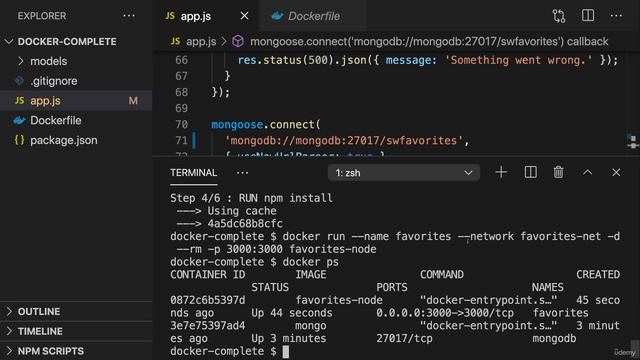Click the .gitignore diamond icon
640x360 pixels.
pos(20,81)
